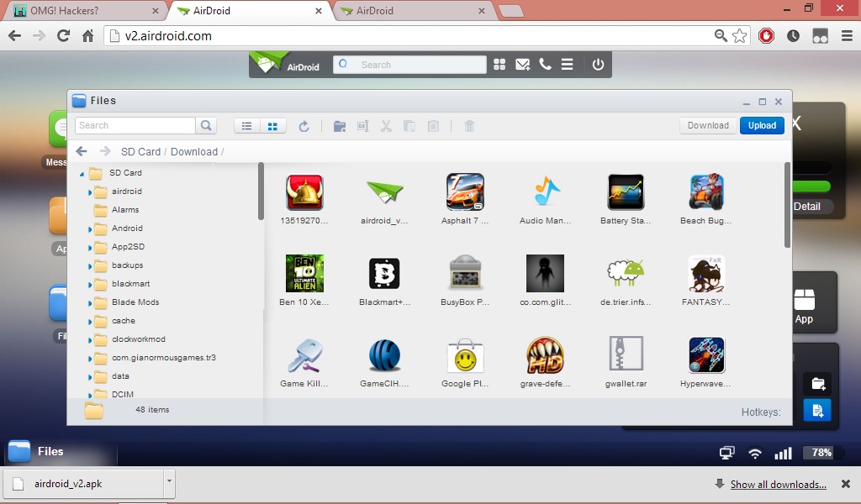Click the rename toolbar icon
This screenshot has width=861, height=504.
[x=362, y=126]
